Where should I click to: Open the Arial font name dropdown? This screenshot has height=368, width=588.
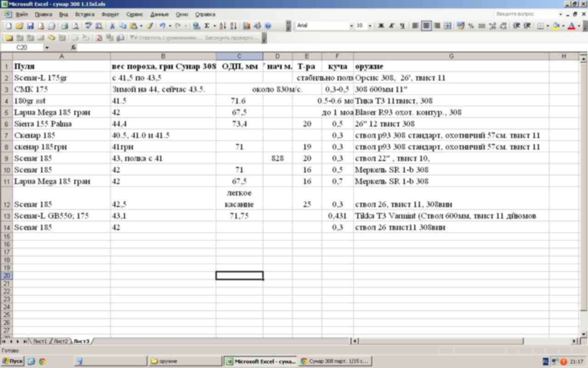[351, 26]
